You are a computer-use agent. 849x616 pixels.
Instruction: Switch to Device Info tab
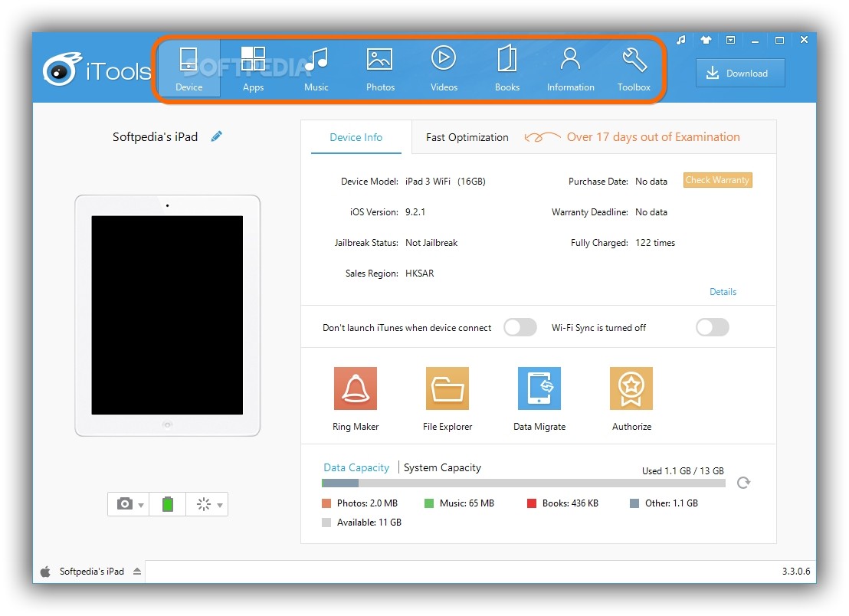click(x=356, y=137)
